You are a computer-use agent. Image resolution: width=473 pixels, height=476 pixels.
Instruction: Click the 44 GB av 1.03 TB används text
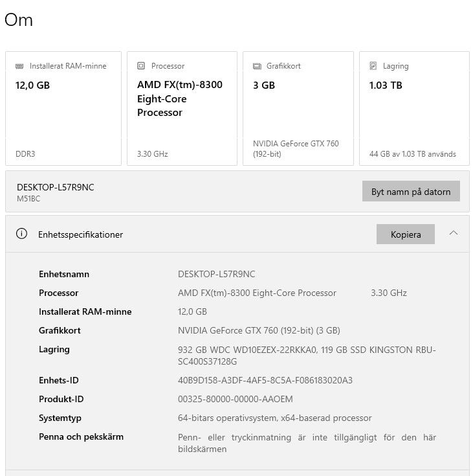[x=412, y=154]
